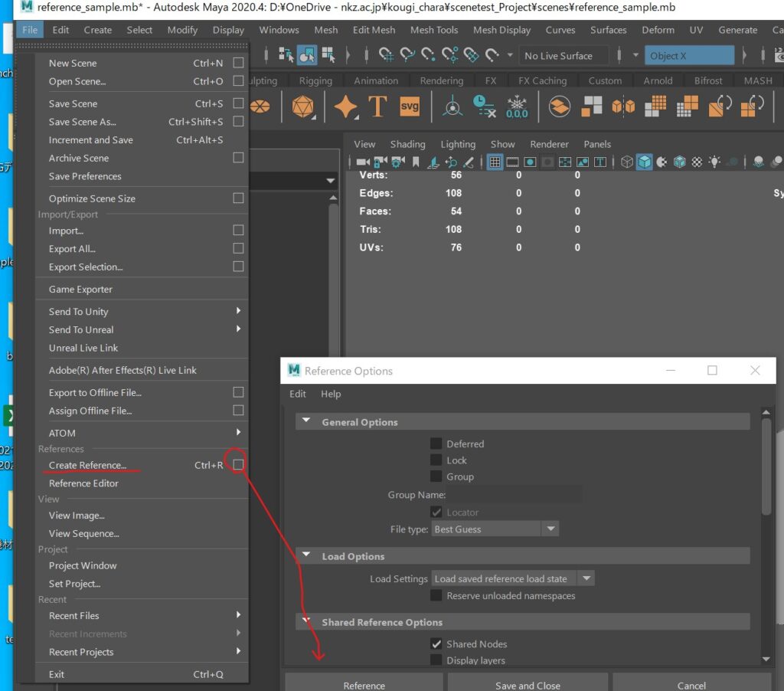Select by hierarchy and combinations icon
This screenshot has height=691, width=784.
point(286,55)
